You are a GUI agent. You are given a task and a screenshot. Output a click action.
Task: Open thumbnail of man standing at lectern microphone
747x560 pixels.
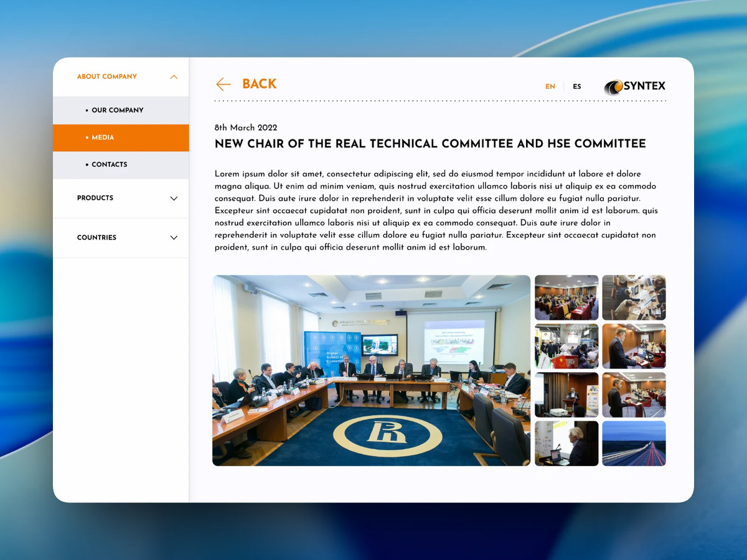[x=634, y=394]
